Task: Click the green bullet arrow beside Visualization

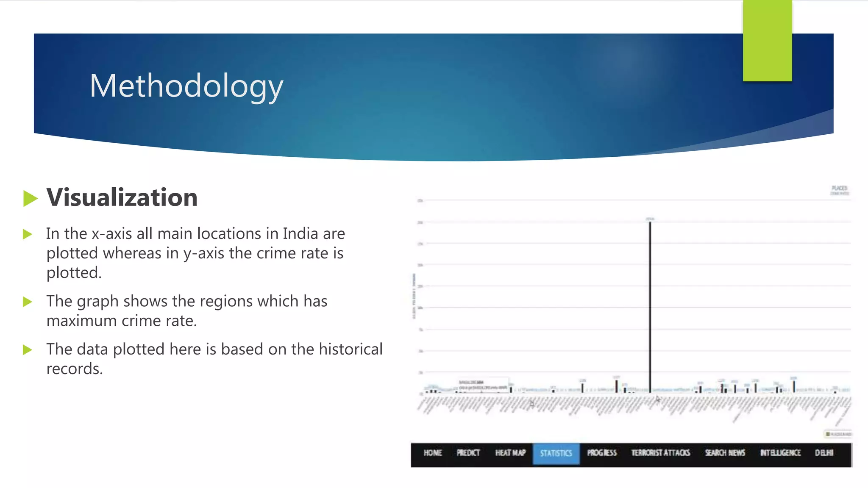Action: point(30,198)
